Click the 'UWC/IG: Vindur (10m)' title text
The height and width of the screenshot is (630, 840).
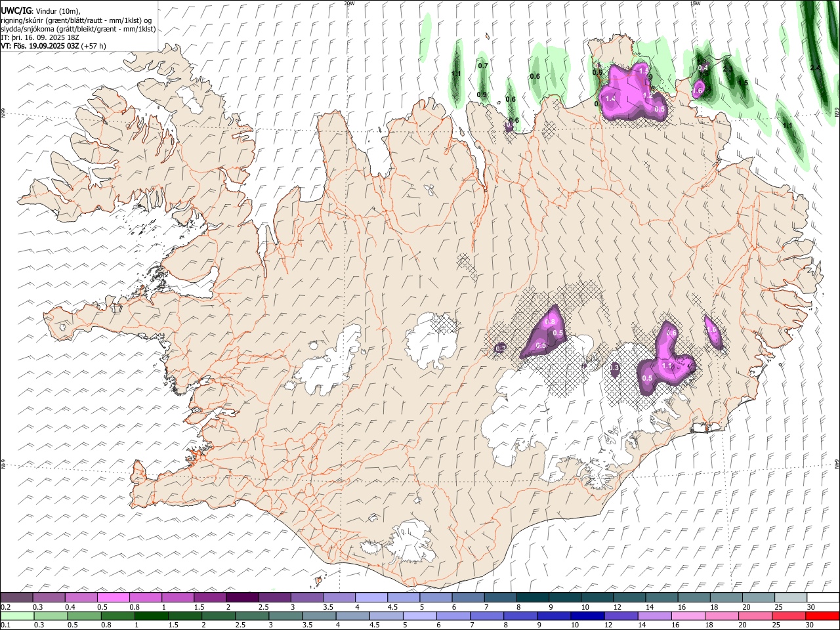tap(41, 10)
